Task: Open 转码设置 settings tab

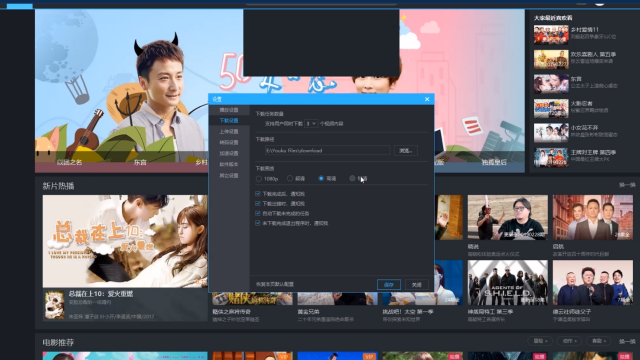Action: [x=229, y=142]
